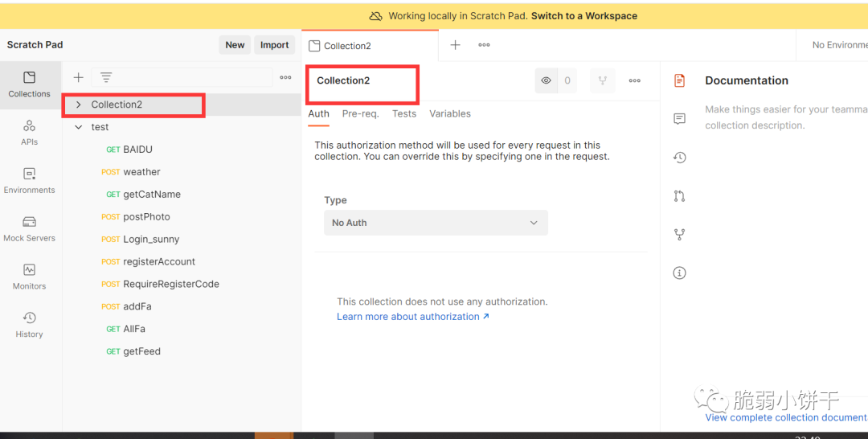The image size is (868, 439).
Task: Toggle the watch collection eye icon
Action: click(x=546, y=81)
